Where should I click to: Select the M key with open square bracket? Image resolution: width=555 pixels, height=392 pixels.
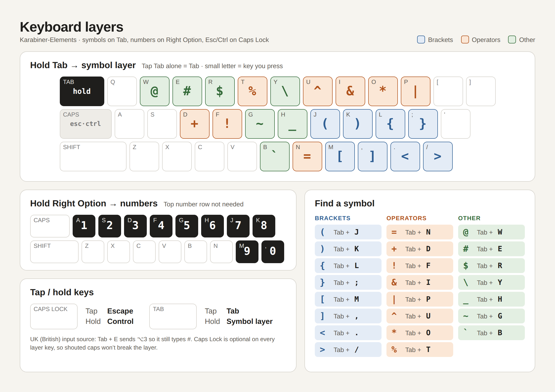click(340, 156)
